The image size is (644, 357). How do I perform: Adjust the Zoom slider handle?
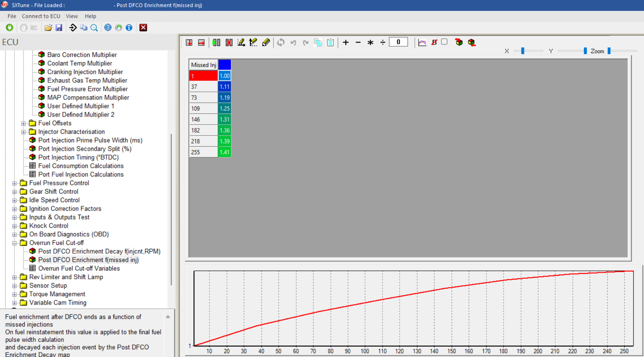click(x=609, y=51)
